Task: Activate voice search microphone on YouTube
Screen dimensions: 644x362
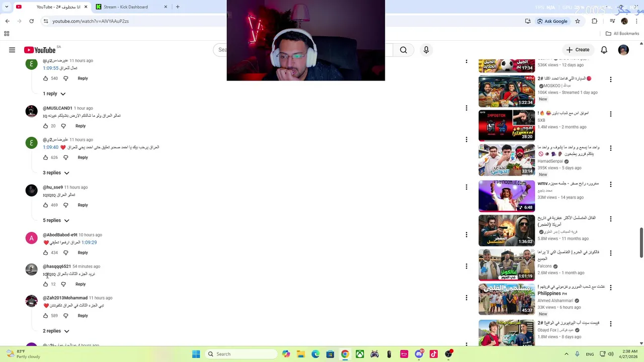Action: coord(426,50)
